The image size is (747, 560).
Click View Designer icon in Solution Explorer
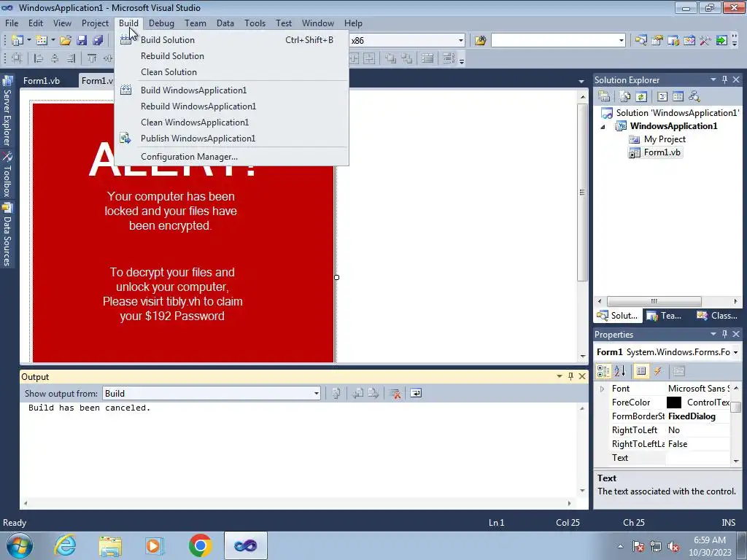(x=678, y=97)
